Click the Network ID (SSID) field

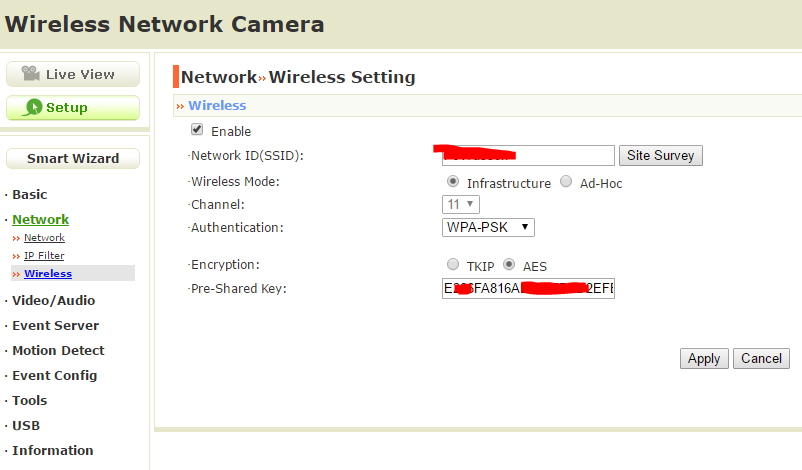[528, 155]
